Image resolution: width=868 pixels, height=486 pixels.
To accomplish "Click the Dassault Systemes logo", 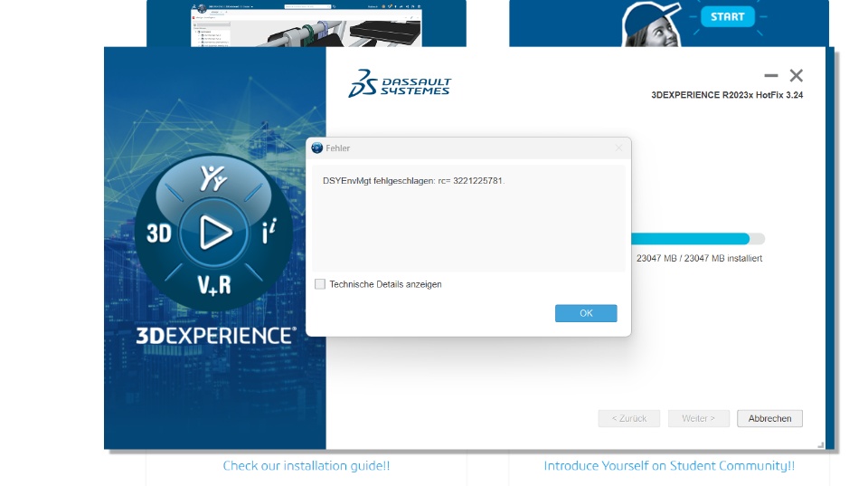I will [x=400, y=83].
